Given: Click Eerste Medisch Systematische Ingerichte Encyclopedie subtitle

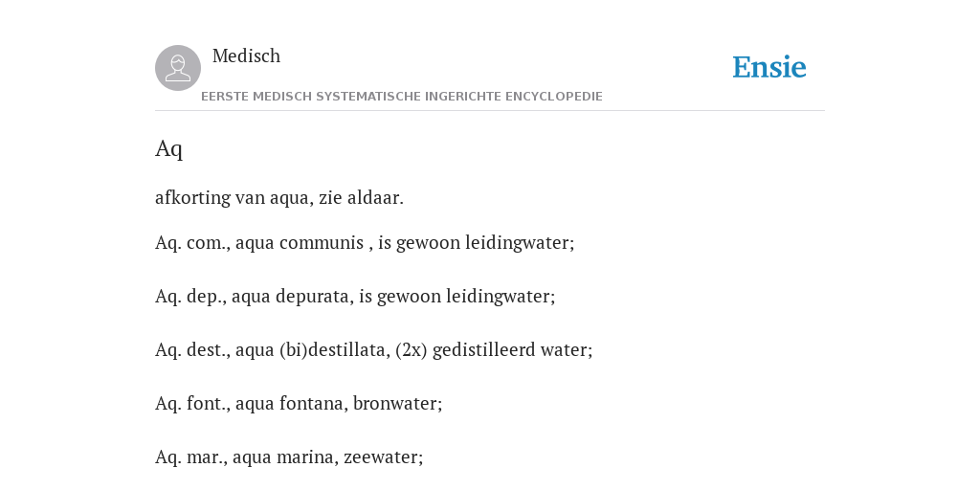Looking at the screenshot, I should (402, 97).
